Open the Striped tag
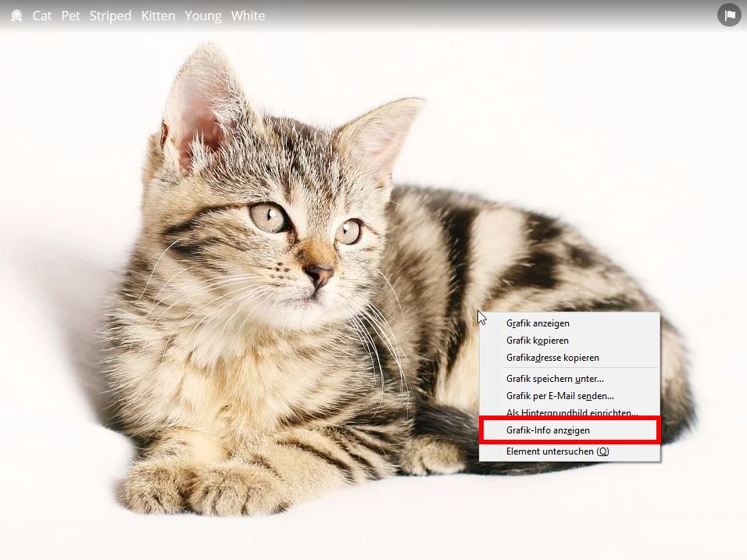Image resolution: width=747 pixels, height=560 pixels. pos(110,16)
